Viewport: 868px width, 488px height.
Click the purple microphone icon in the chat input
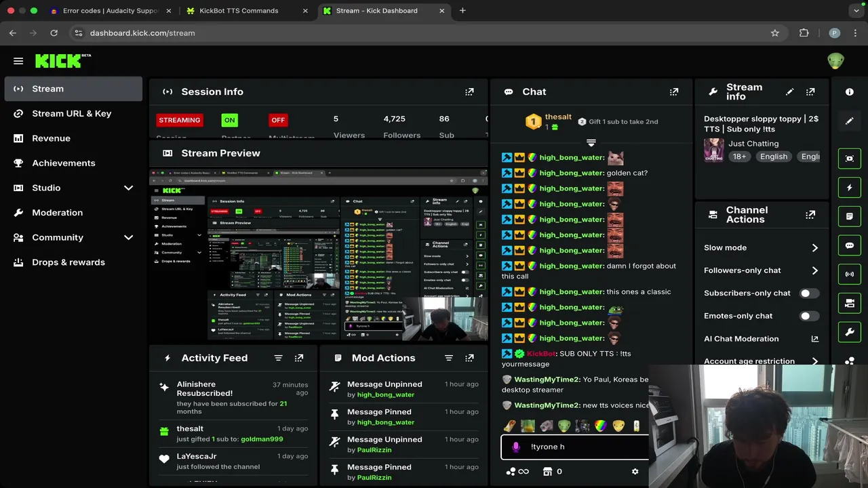pos(516,447)
